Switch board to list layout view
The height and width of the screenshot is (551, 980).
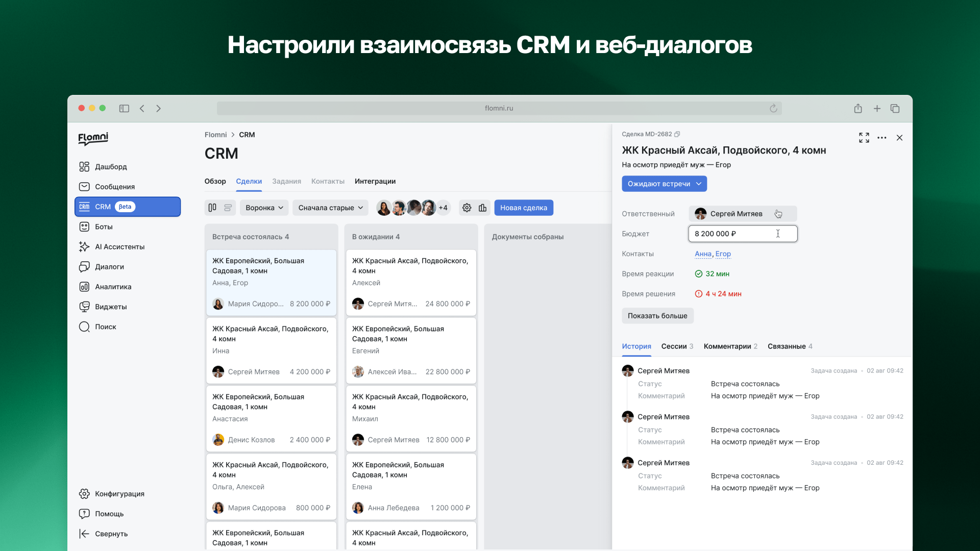pyautogui.click(x=228, y=208)
